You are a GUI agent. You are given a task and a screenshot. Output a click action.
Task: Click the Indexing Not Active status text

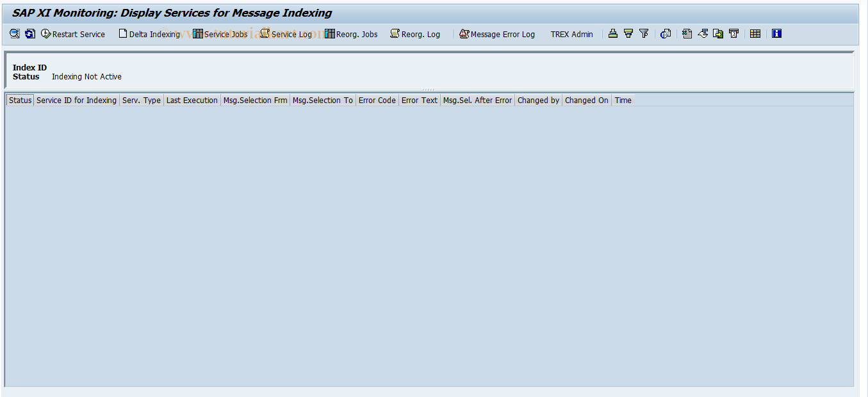point(86,77)
